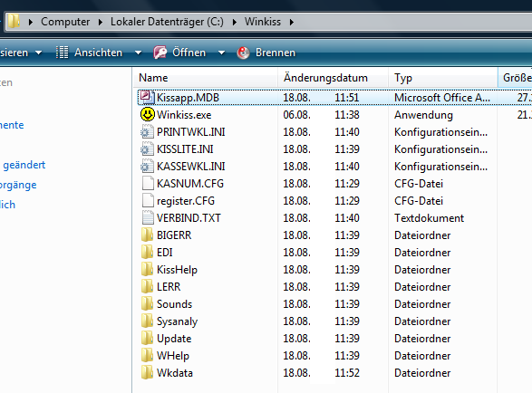Select the Sysanaly folder name
532x393 pixels.
pos(177,321)
